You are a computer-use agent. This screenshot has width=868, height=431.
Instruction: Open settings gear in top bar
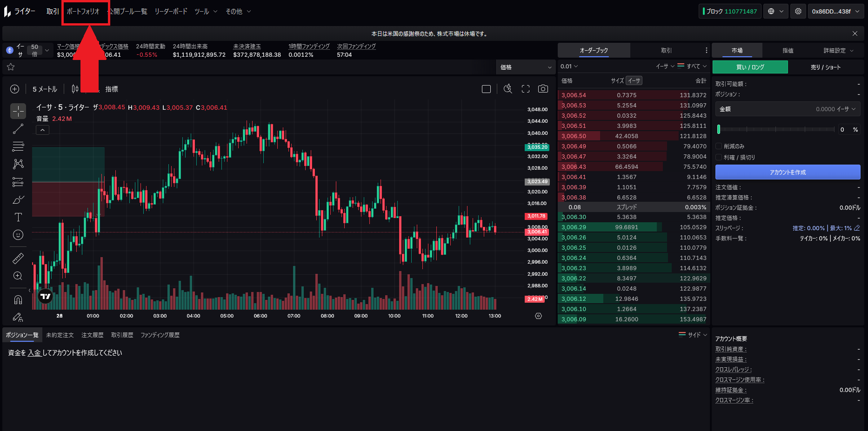(x=798, y=11)
